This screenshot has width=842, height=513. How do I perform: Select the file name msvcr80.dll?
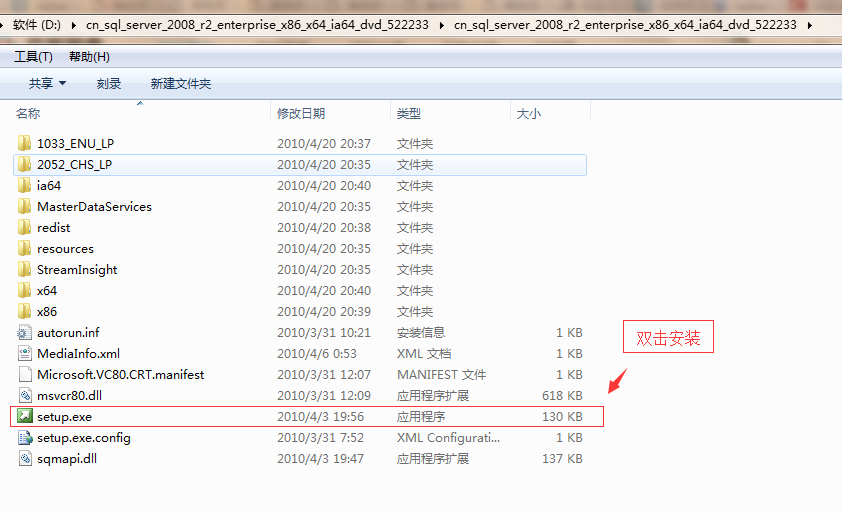point(69,395)
